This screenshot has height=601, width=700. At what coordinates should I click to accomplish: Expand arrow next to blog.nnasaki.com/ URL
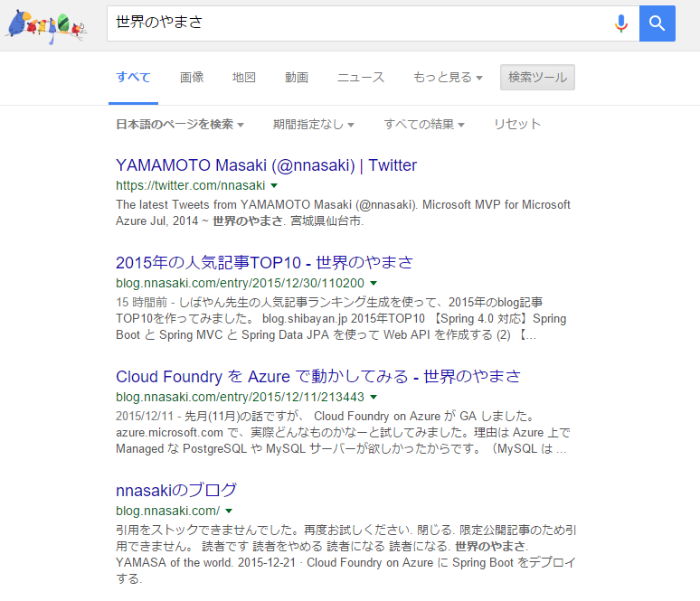click(229, 511)
